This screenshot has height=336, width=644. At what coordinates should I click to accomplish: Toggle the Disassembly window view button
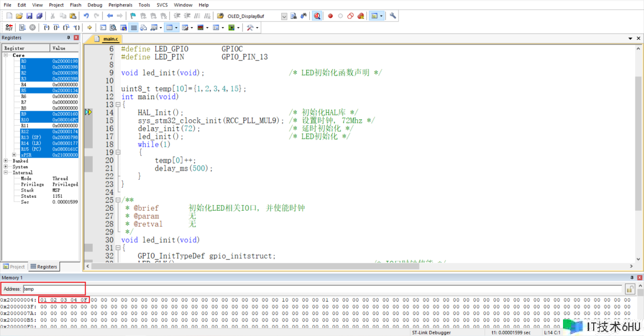click(113, 28)
